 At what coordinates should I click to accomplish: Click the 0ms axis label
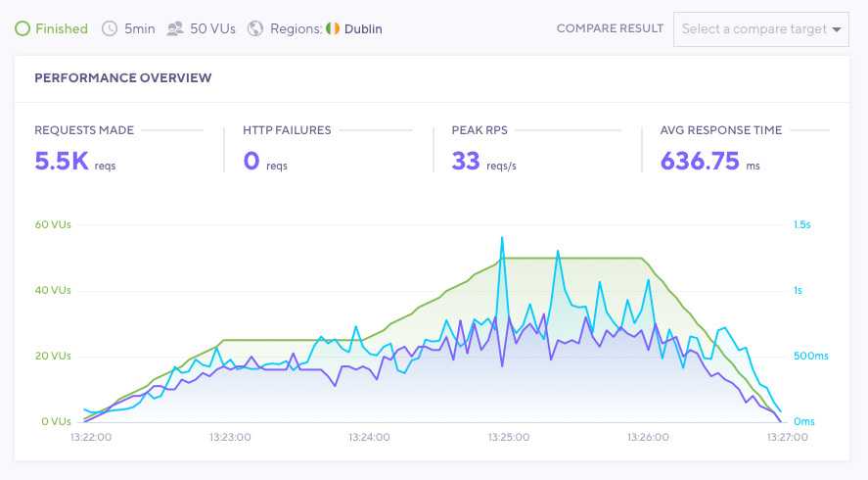pyautogui.click(x=803, y=421)
